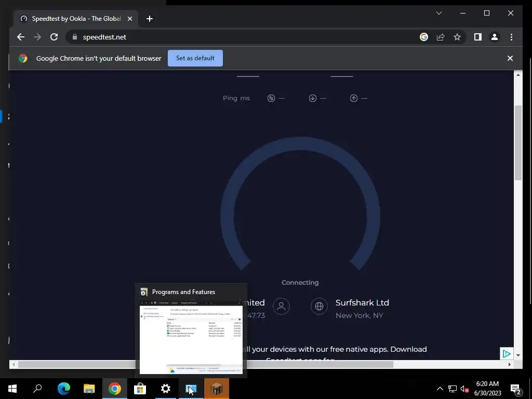Switch to Google Chrome taskbar icon
This screenshot has width=532, height=399.
pos(114,389)
